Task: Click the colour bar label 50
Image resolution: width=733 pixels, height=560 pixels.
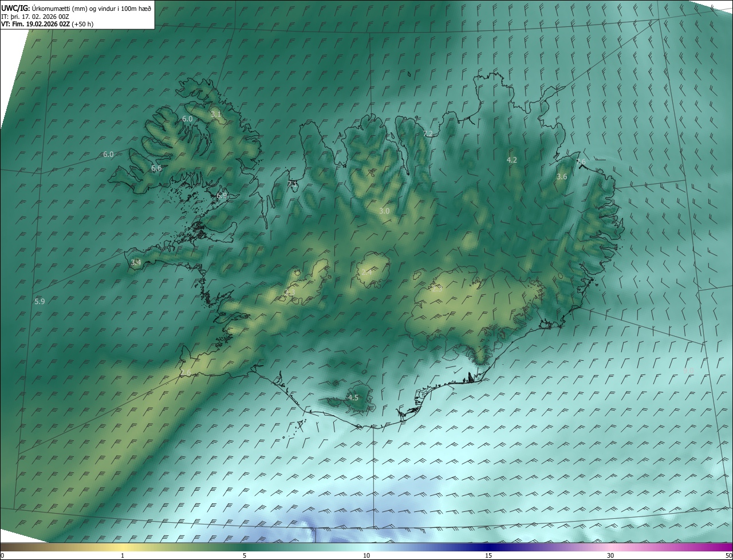Action: [x=728, y=556]
